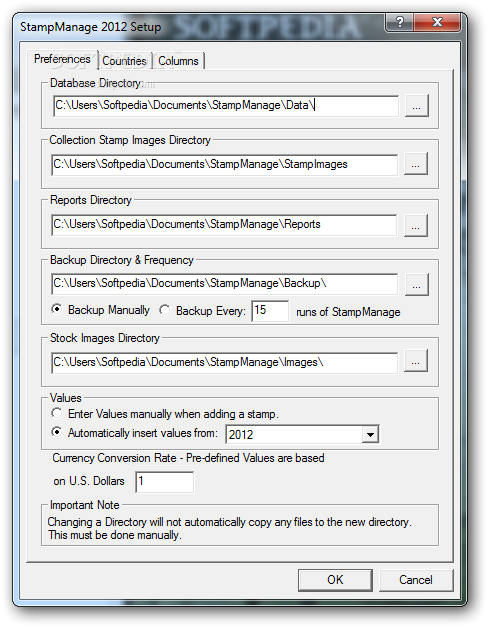Click the title bar help question mark
This screenshot has height=627, width=488.
point(400,22)
